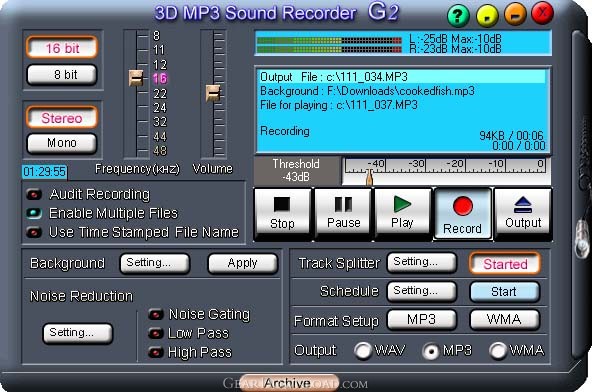Open MP3 Format Setup

[x=421, y=320]
